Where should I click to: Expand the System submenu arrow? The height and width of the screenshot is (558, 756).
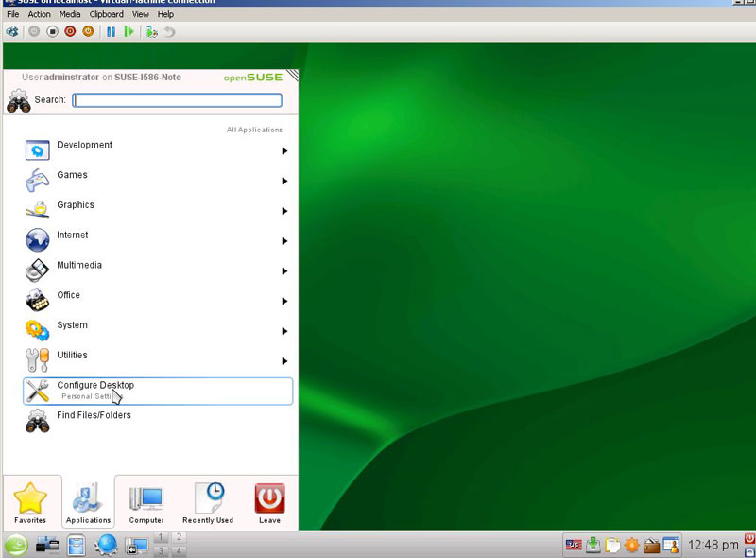284,331
